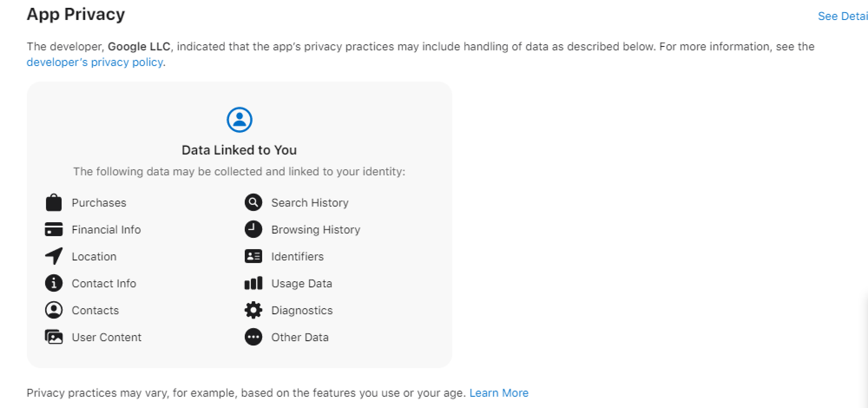Click the Search History magnifier icon
Screen dimensions: 868x408
(253, 202)
